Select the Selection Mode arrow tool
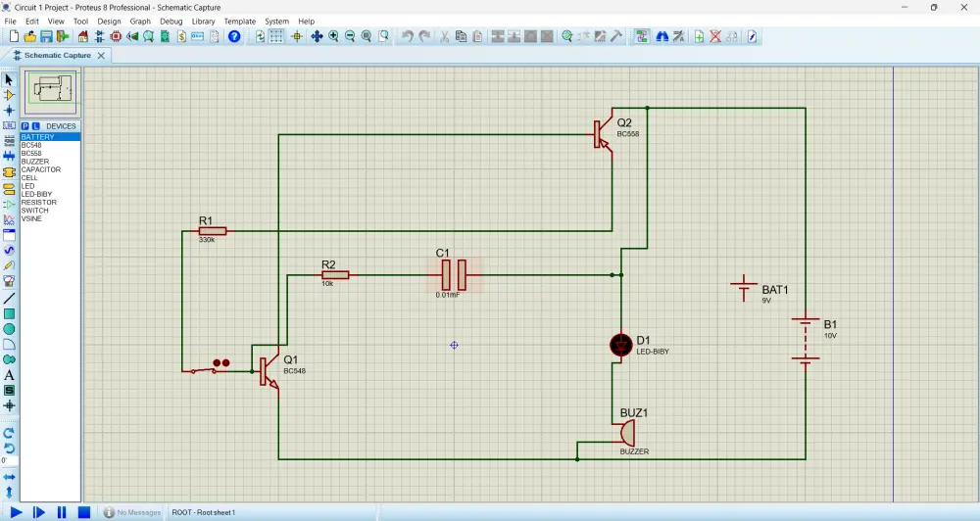The height and width of the screenshot is (521, 980). coord(9,80)
